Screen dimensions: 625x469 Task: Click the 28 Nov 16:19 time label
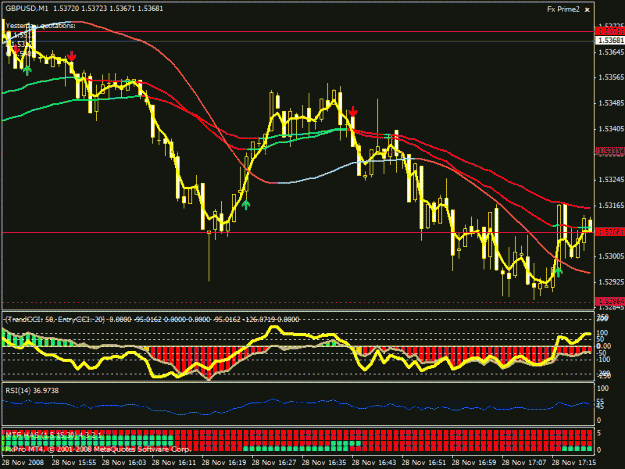pyautogui.click(x=224, y=463)
